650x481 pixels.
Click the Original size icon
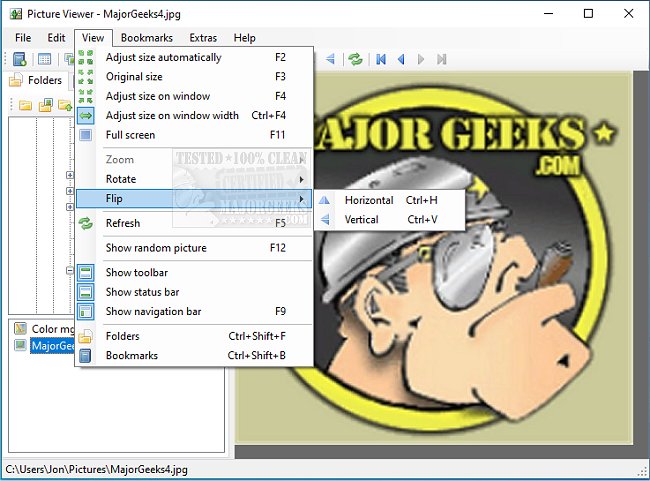click(85, 77)
